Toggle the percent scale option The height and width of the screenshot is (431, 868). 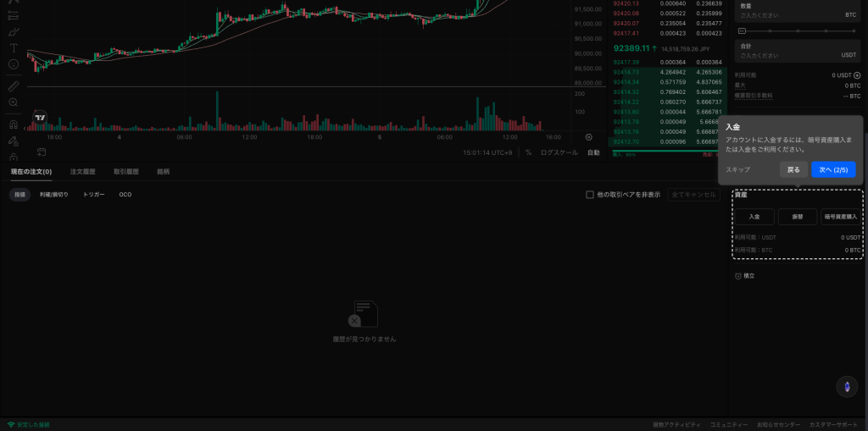[x=528, y=152]
